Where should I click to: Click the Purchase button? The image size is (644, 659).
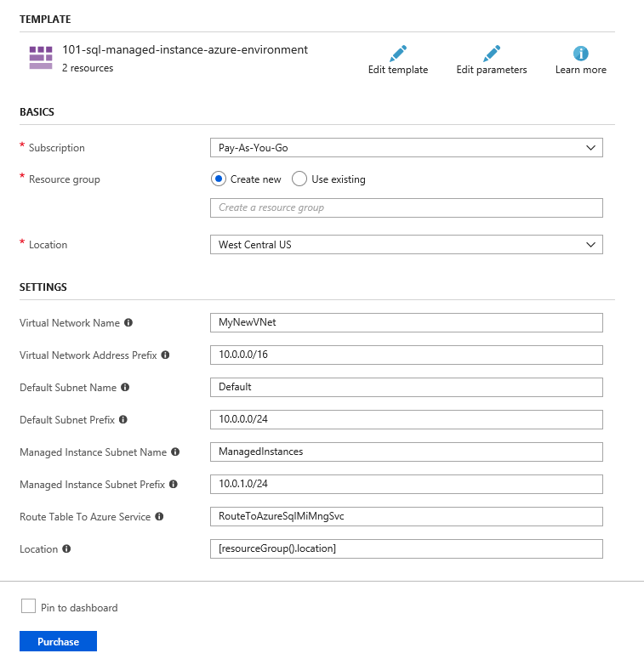(58, 641)
